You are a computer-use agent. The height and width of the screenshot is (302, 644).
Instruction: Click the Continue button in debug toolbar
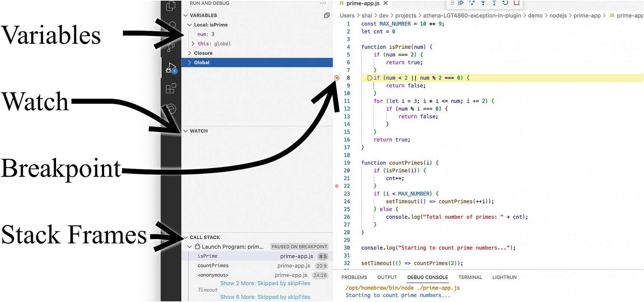[x=461, y=3]
